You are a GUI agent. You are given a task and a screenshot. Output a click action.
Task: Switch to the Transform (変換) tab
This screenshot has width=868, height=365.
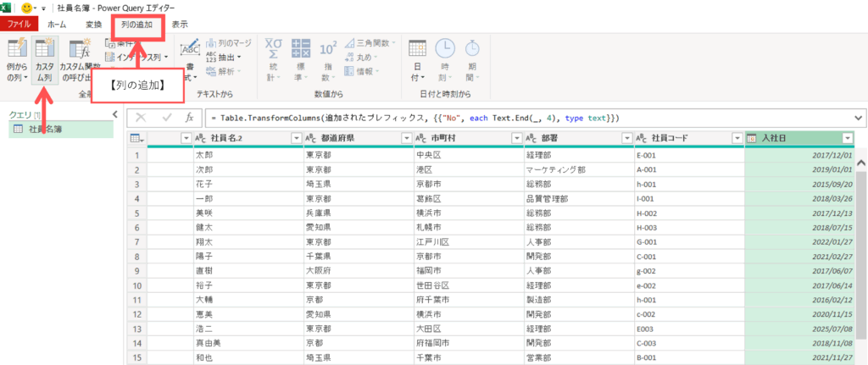click(93, 25)
